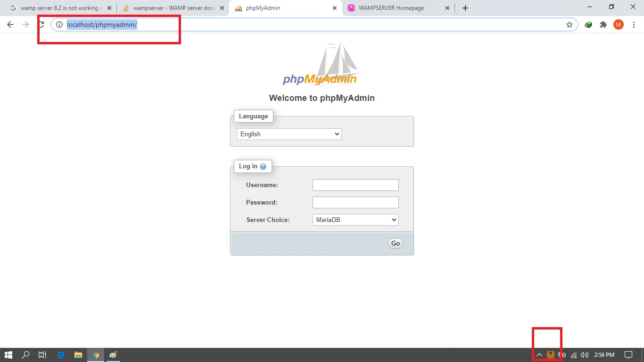Viewport: 644px width, 362px height.
Task: Open the Server Choice dropdown showing MariaDB
Action: pyautogui.click(x=355, y=220)
